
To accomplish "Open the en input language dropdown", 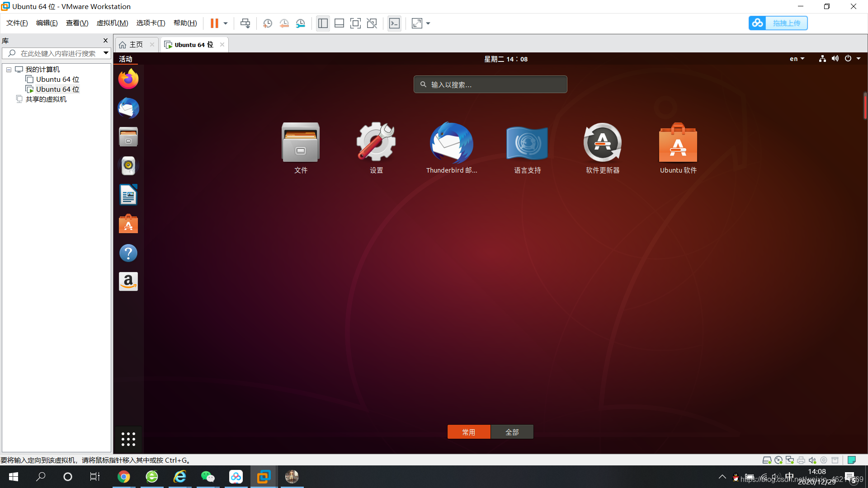I will pos(797,59).
